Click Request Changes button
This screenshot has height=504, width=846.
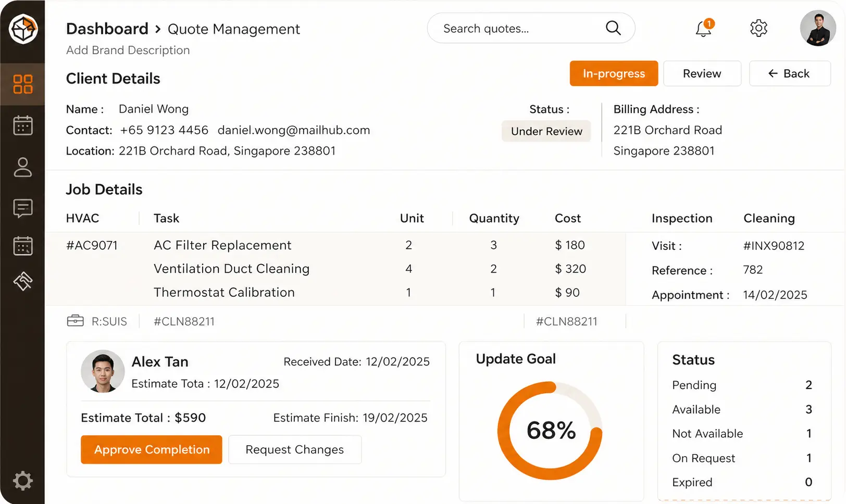[295, 449]
